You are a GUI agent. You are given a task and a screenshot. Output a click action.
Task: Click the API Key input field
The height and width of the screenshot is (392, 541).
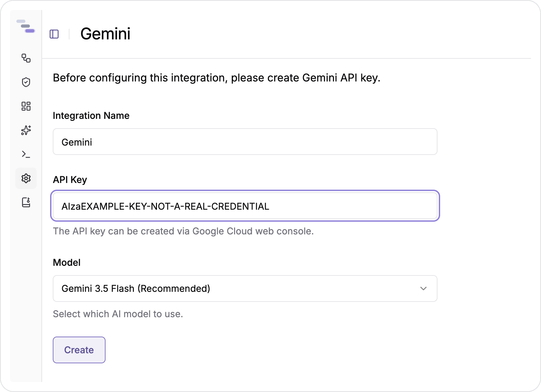click(245, 206)
